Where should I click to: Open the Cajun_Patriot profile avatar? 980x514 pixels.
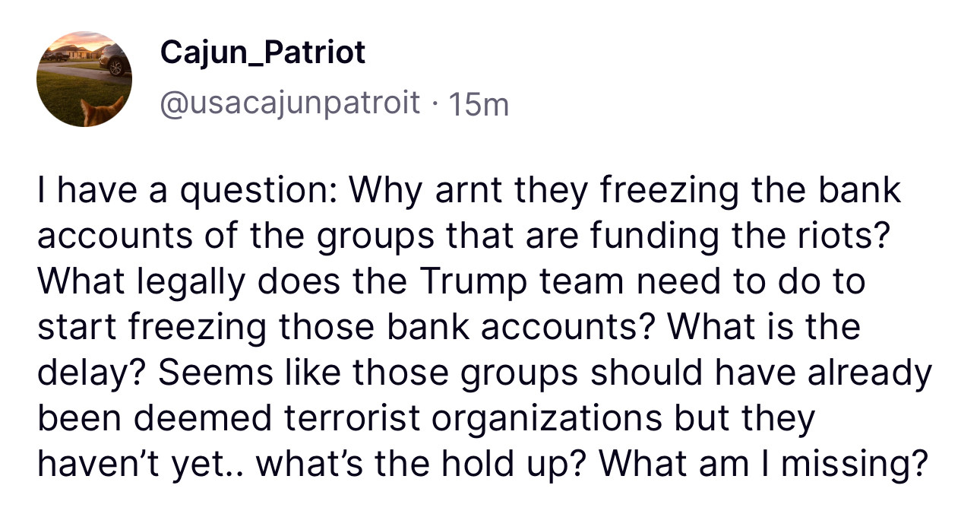(84, 79)
